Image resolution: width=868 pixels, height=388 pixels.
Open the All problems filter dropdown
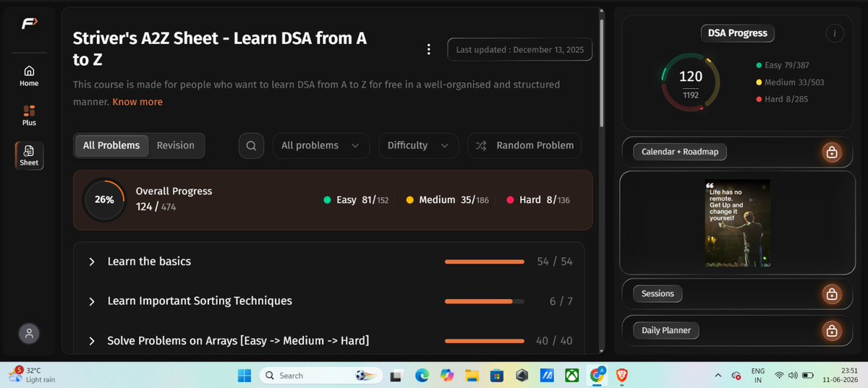coord(320,145)
